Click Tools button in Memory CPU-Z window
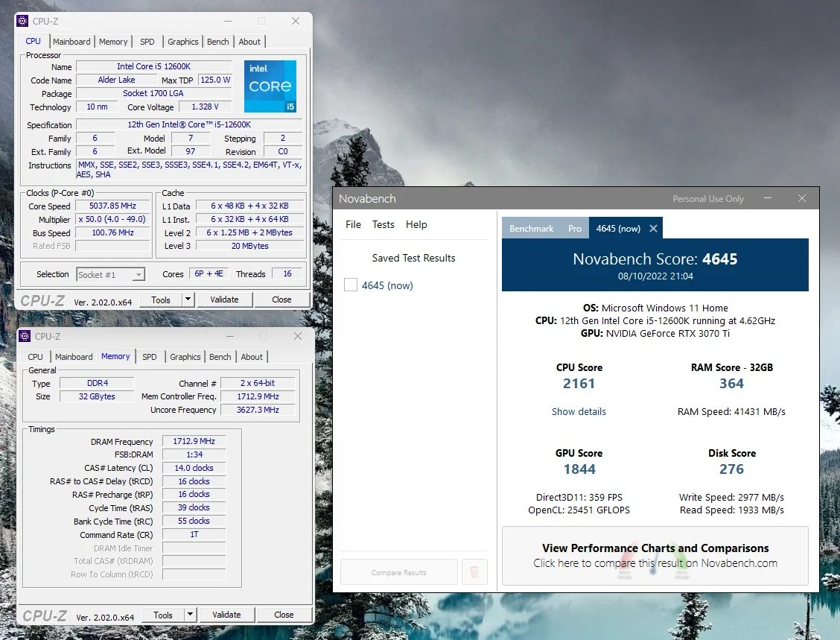Viewport: 840px width, 640px height. click(x=163, y=615)
